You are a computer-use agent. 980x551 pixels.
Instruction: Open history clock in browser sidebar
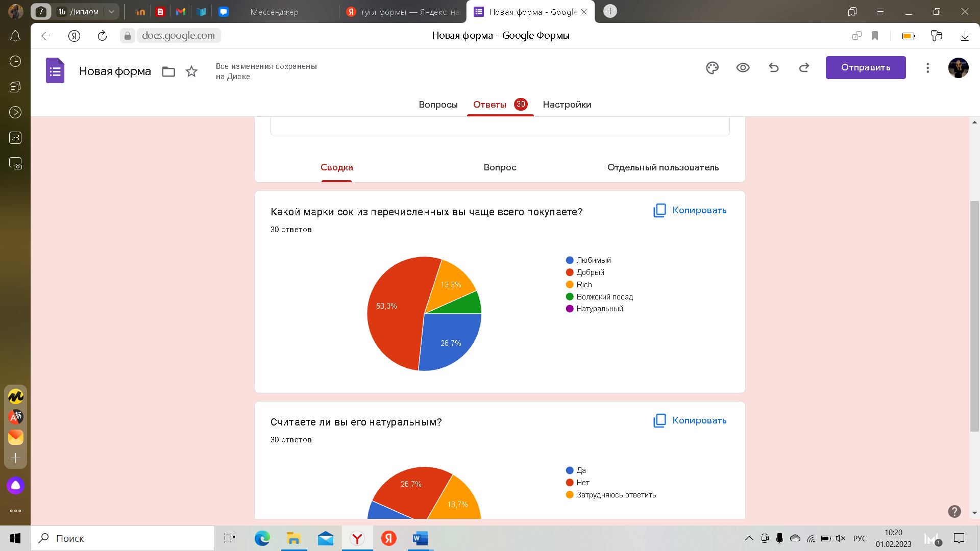point(15,61)
